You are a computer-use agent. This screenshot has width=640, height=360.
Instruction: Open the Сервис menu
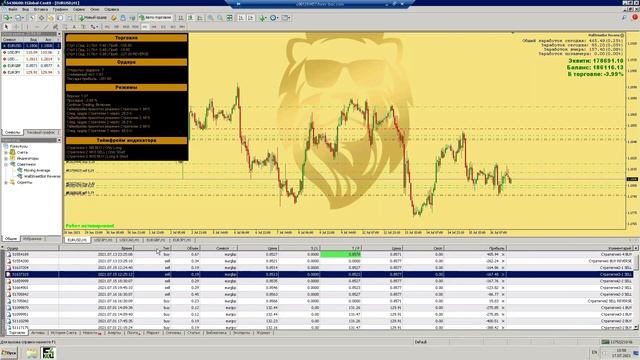pos(79,9)
